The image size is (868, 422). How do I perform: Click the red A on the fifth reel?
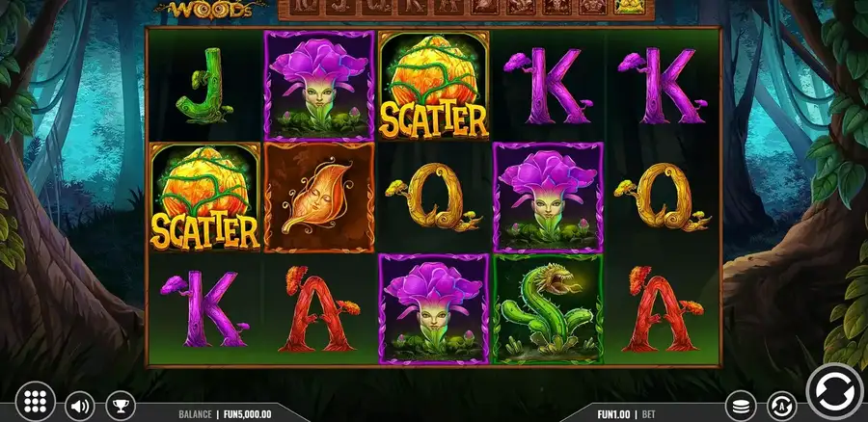(x=664, y=308)
